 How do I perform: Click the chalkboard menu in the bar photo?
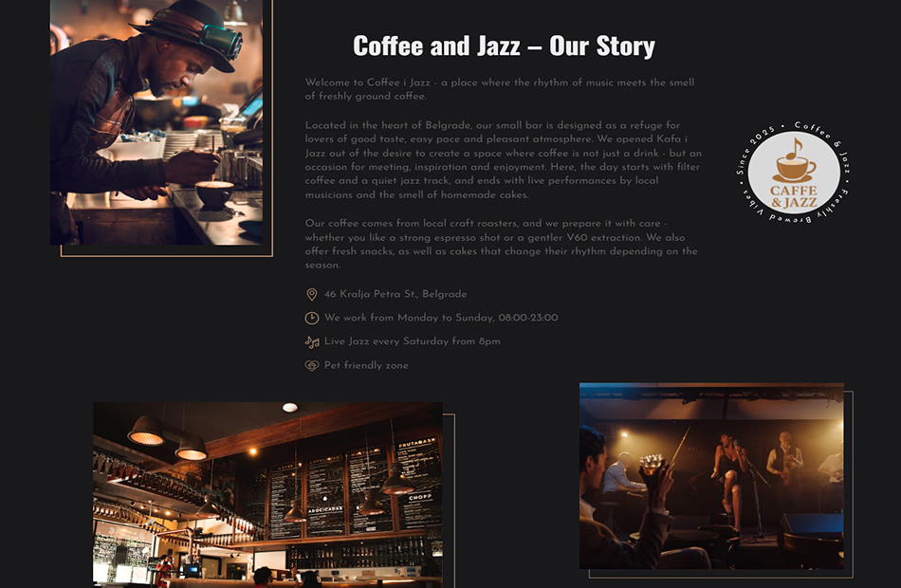[354, 488]
